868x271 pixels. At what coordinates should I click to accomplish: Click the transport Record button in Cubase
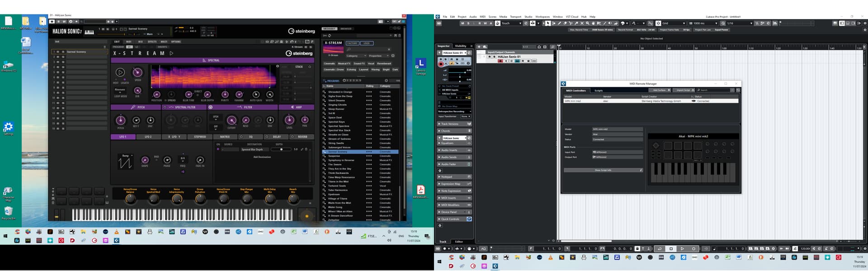(693, 248)
